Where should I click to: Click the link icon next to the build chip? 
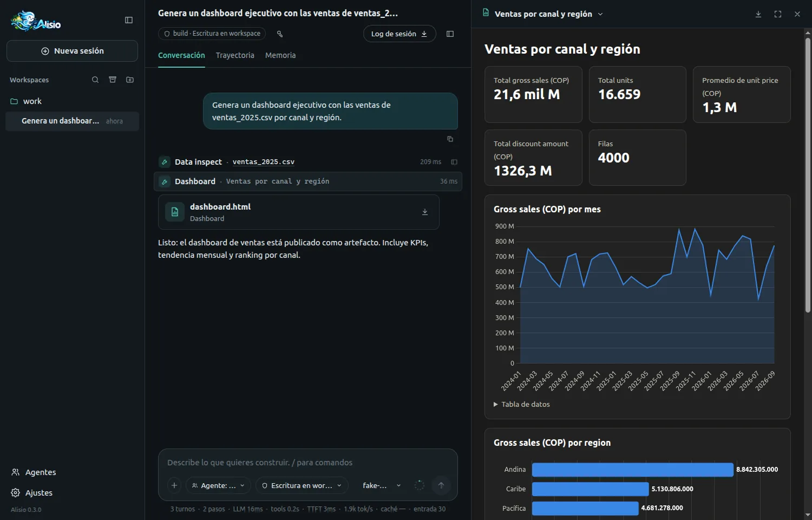280,34
